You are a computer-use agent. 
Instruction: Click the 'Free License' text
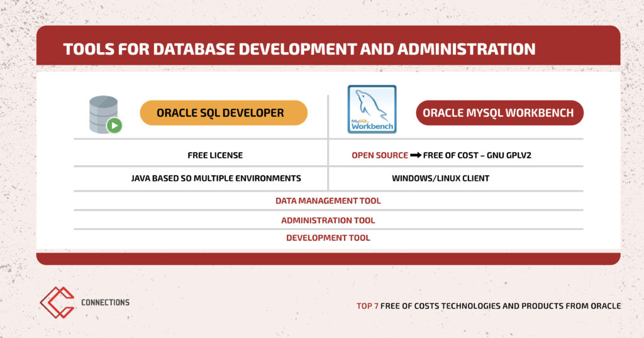[x=215, y=155]
